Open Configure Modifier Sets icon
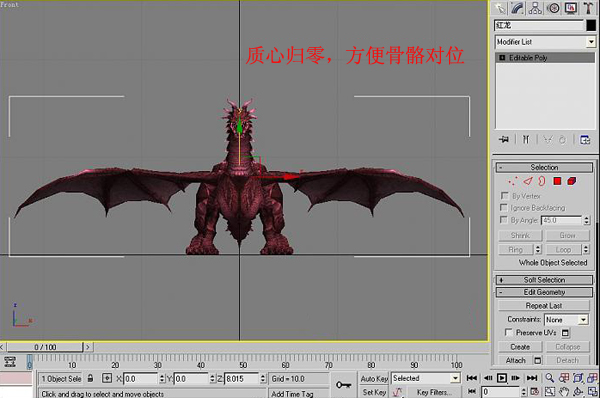Screen dimensions: 600x398 (x=585, y=140)
